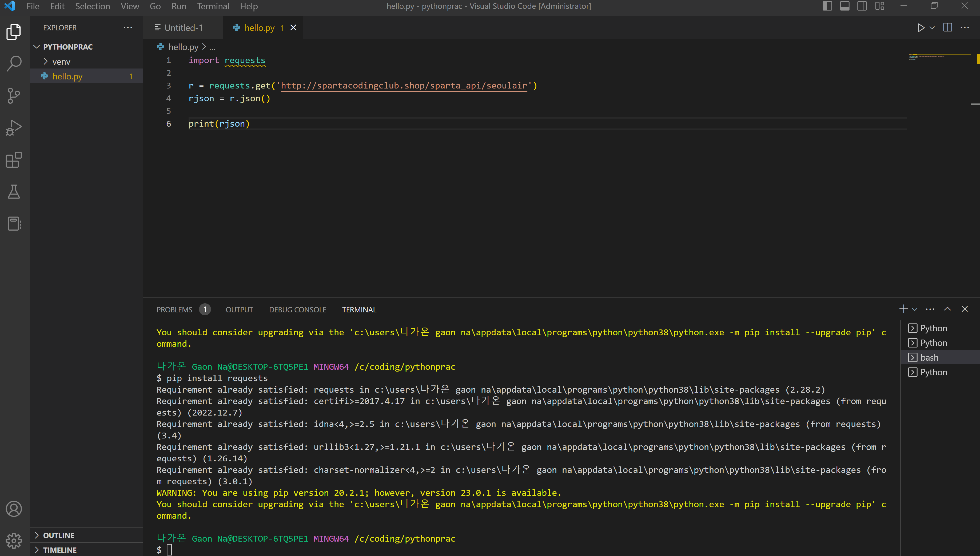Screen dimensions: 980x556
Task: Click hello.py in the breadcrumb
Action: [x=184, y=47]
